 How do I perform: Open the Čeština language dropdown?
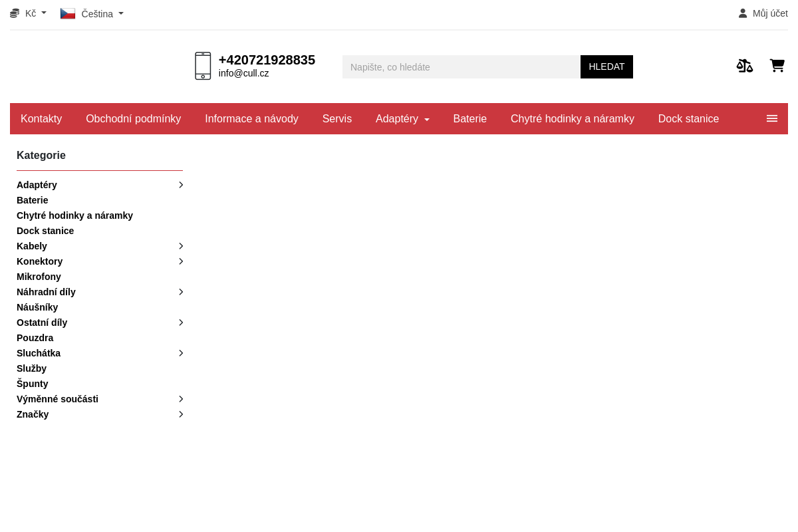click(x=92, y=13)
